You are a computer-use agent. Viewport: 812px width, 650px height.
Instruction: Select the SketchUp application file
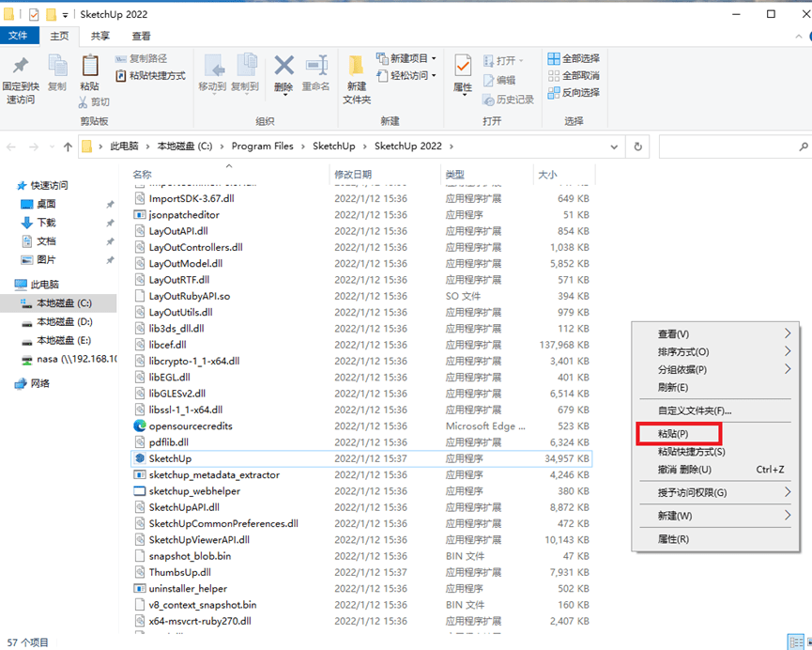click(361, 458)
